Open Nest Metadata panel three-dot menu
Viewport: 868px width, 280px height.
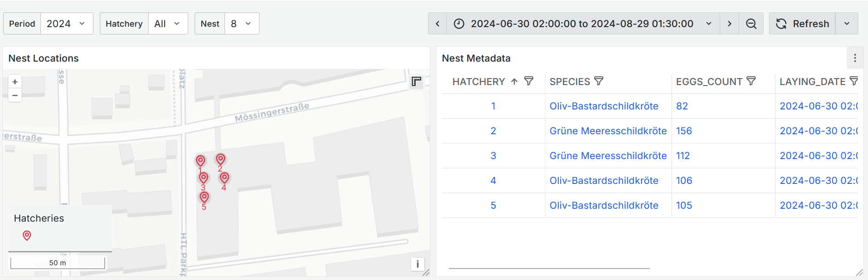pyautogui.click(x=855, y=58)
